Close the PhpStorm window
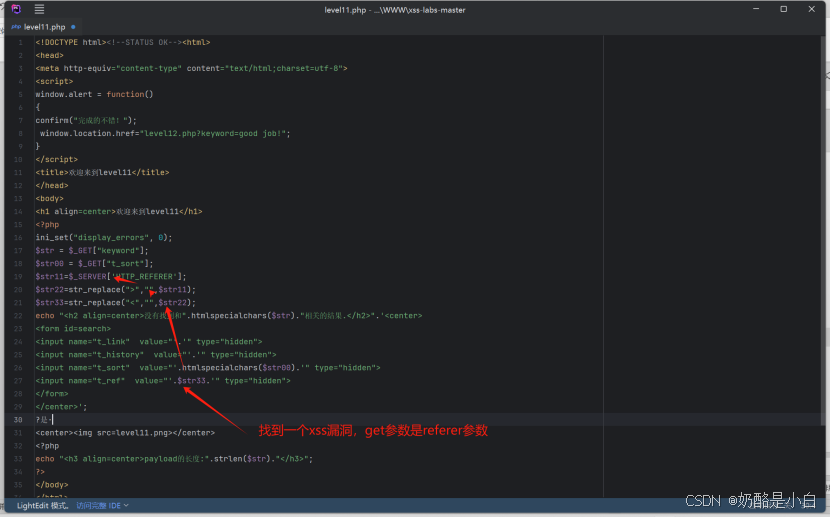 tap(811, 9)
